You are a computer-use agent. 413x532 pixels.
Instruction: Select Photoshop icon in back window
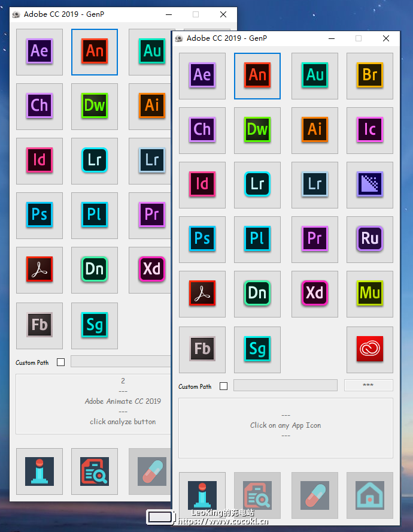click(x=40, y=216)
